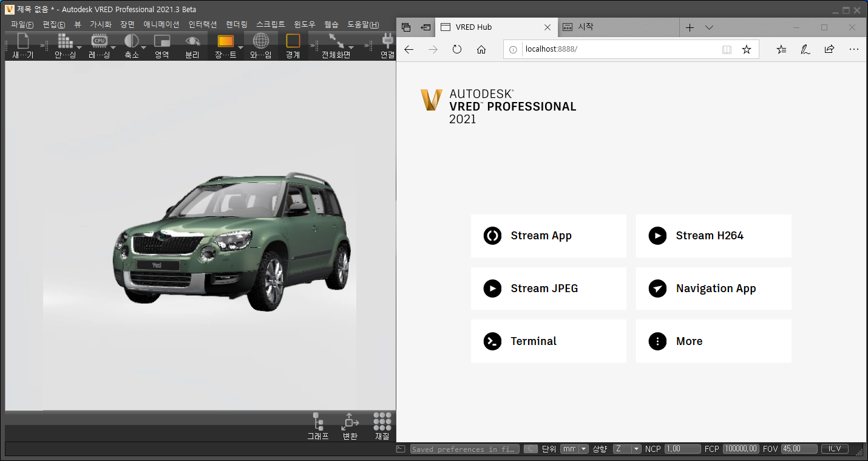868x461 pixels.
Task: Open the 편집(E) menu
Action: [x=54, y=24]
